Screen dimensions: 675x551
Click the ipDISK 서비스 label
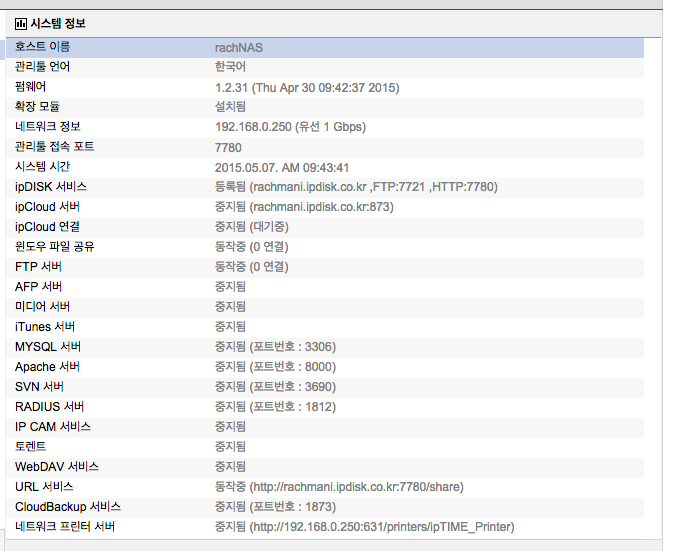pos(51,187)
